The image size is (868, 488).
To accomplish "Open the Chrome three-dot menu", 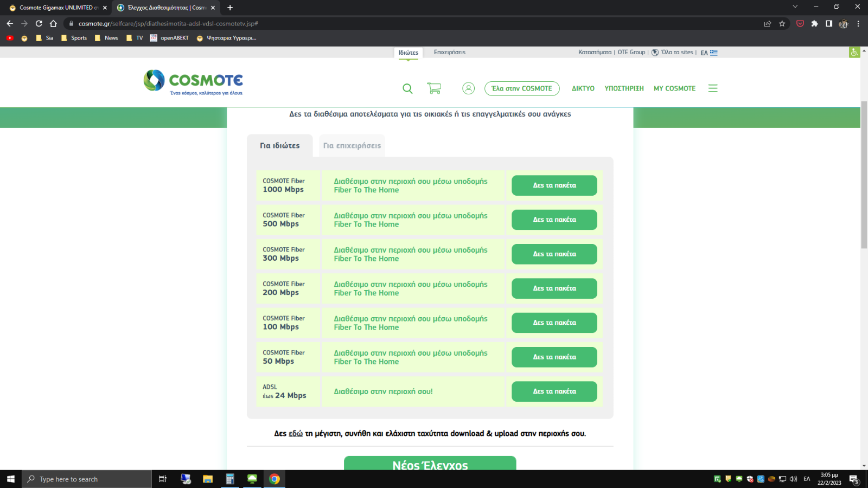I will 858,23.
